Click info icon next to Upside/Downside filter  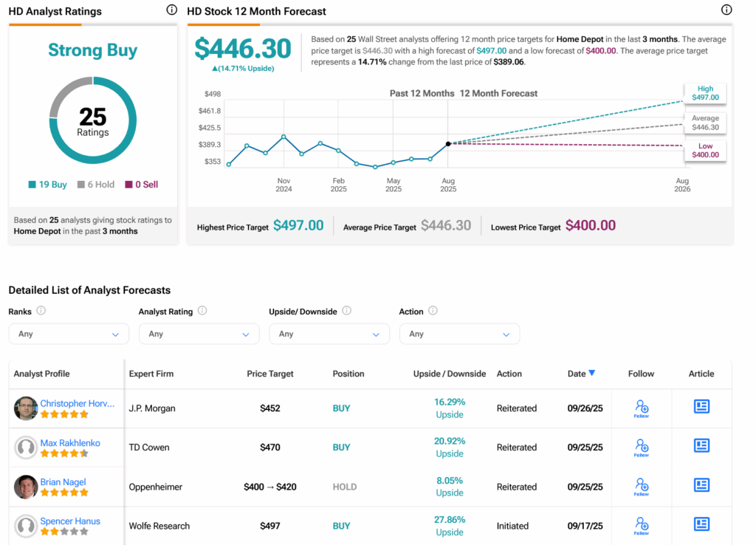[x=346, y=311]
